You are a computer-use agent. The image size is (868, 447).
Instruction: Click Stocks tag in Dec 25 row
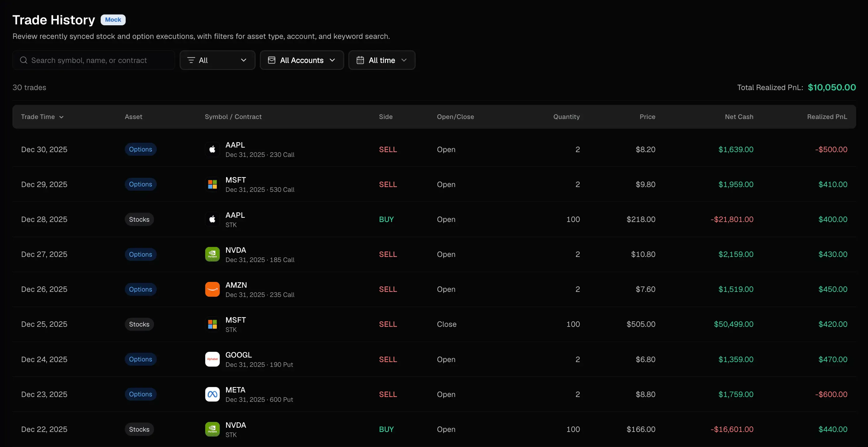coord(139,324)
